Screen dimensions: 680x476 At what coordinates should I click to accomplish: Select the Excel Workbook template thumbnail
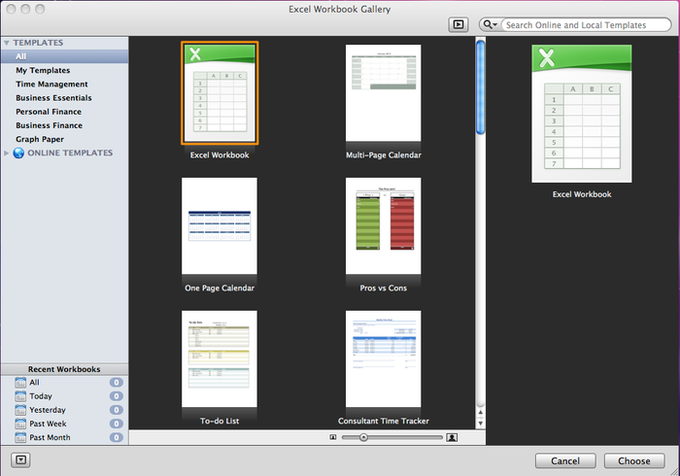click(x=219, y=93)
